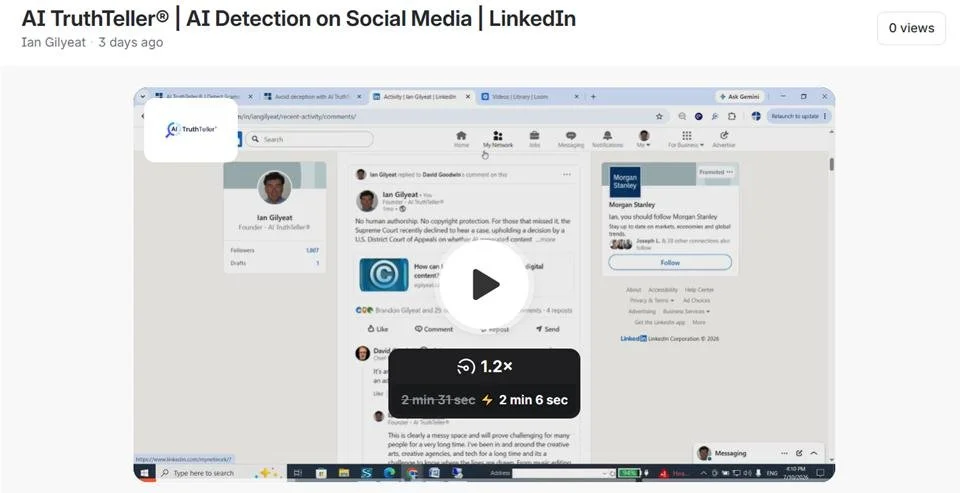Screen dimensions: 960x493
Task: Switch to the Avoid deception with AI Truth tab
Action: tap(311, 97)
